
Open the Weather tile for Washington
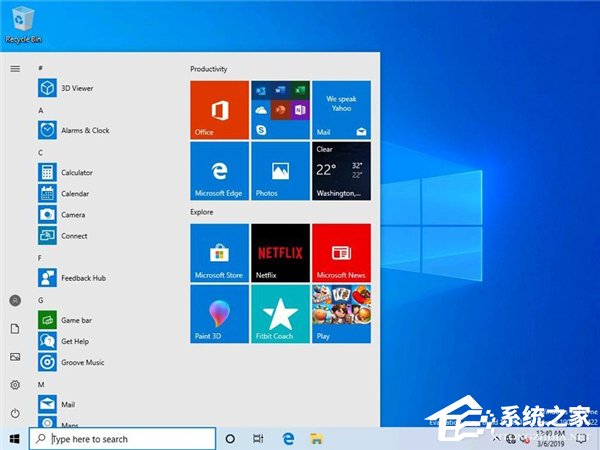(341, 170)
